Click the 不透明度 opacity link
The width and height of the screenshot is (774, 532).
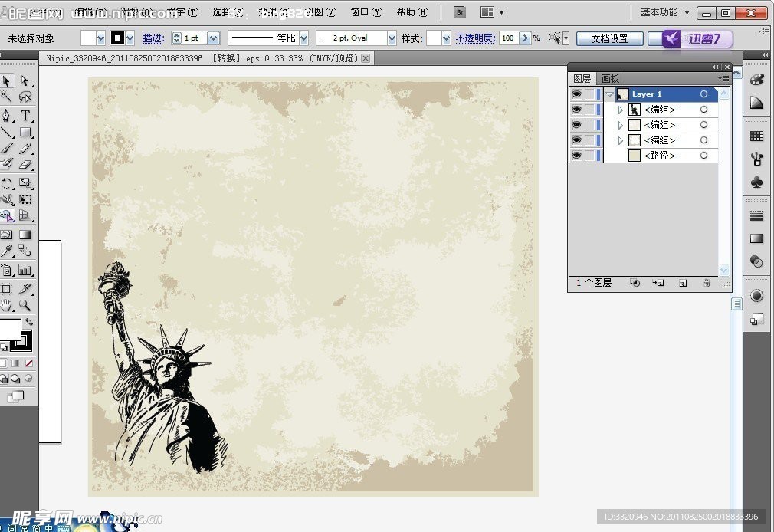(x=475, y=38)
